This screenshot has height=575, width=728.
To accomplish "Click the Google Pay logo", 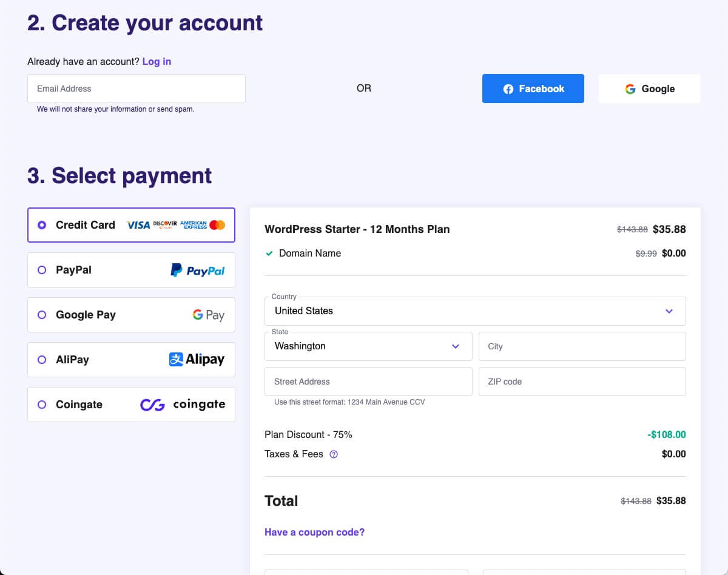I will [x=208, y=315].
